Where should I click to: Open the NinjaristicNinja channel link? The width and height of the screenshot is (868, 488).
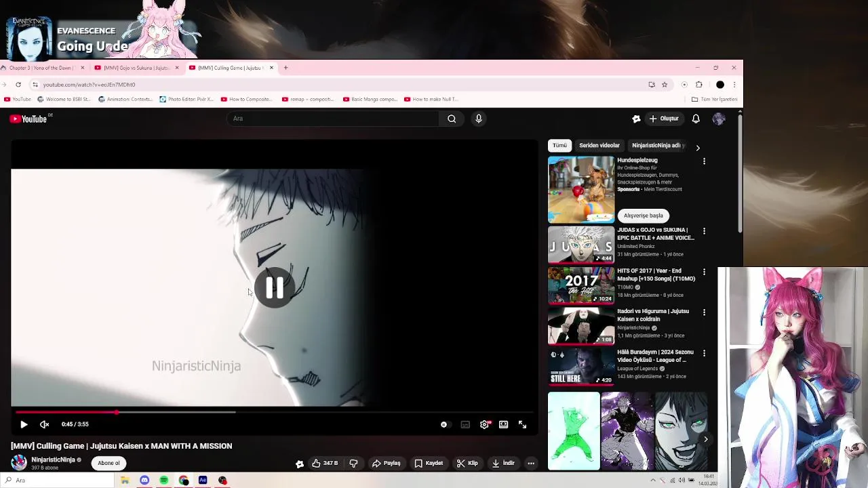[53, 460]
